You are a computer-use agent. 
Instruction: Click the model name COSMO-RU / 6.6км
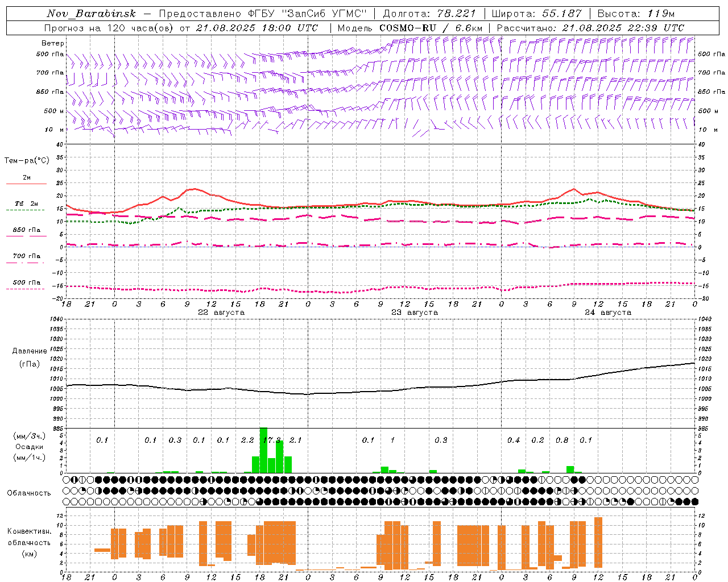click(431, 28)
